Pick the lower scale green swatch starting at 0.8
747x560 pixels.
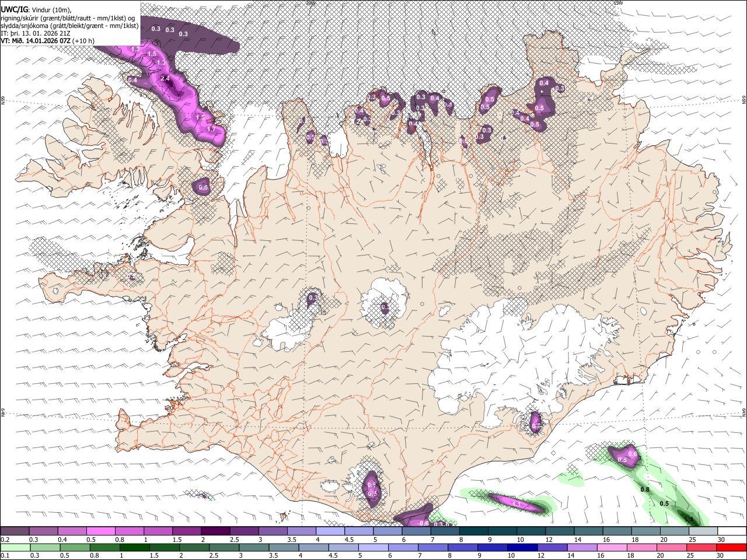point(105,547)
